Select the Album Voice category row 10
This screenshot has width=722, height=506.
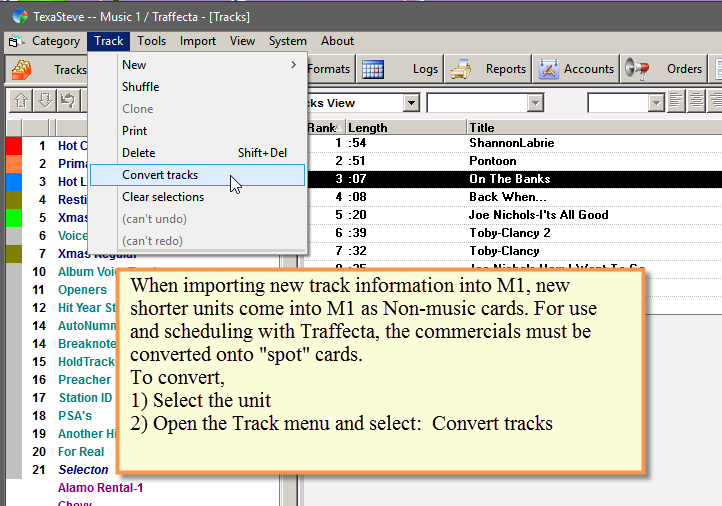87,272
